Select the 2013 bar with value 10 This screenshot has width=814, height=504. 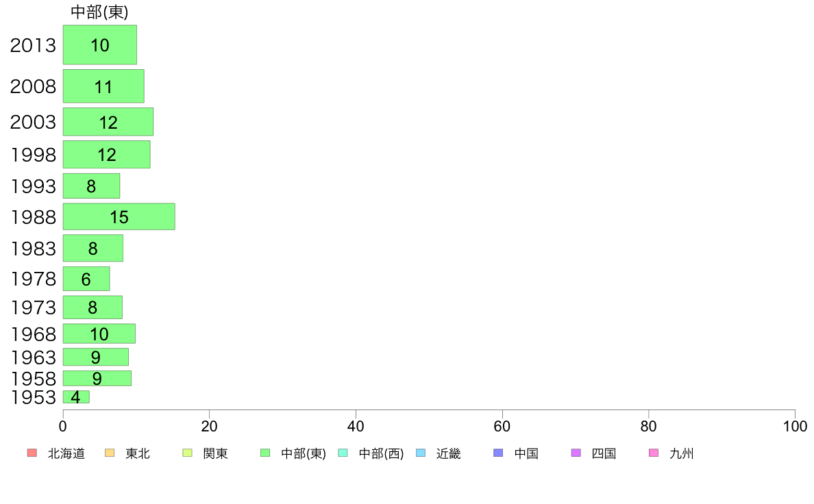99,45
